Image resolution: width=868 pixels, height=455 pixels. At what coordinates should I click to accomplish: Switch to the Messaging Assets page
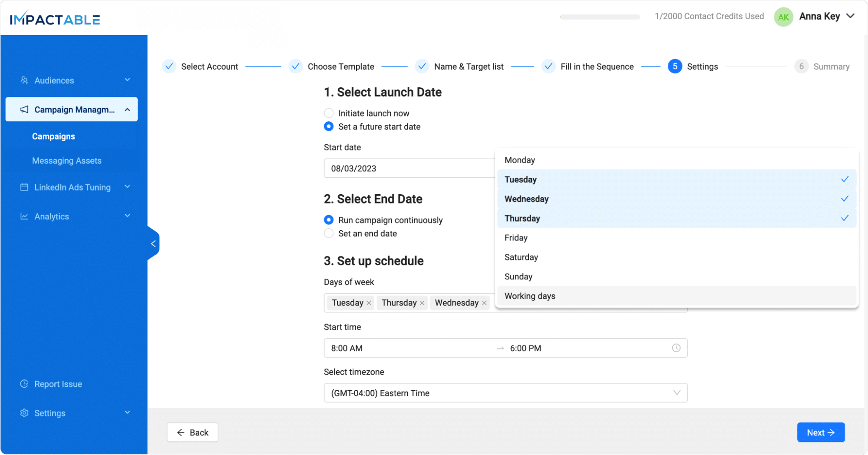point(66,160)
